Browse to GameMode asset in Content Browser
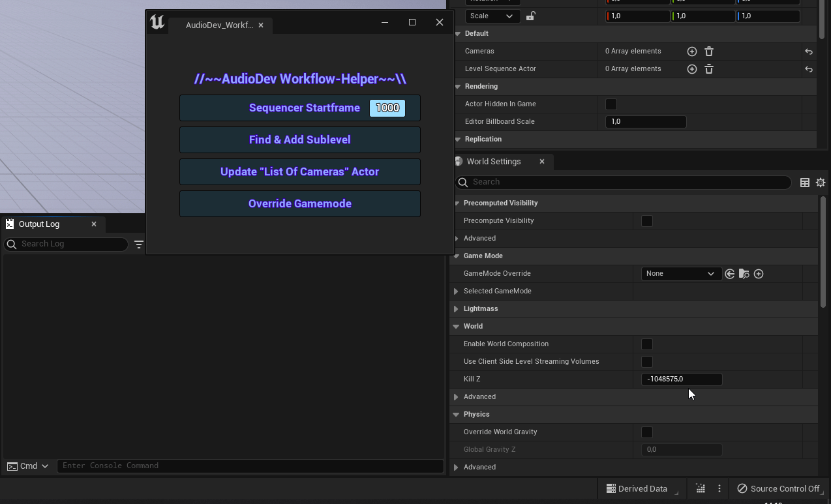This screenshot has width=831, height=504. [x=744, y=274]
